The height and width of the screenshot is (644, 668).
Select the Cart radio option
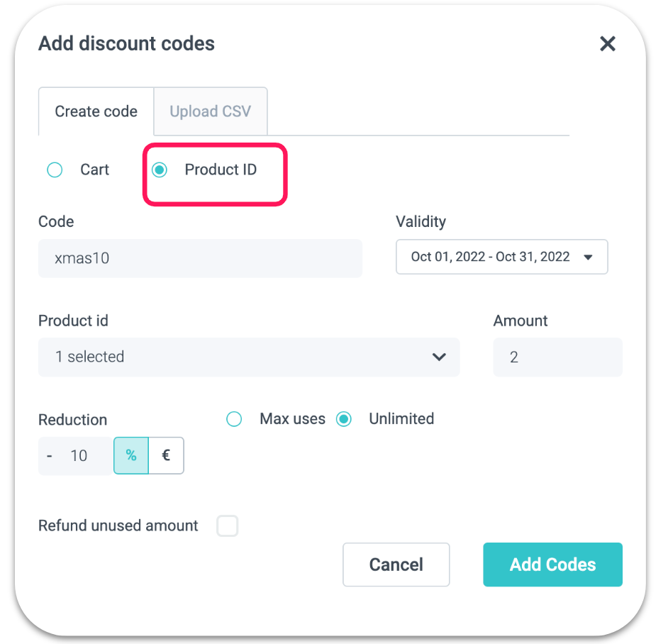pos(55,170)
